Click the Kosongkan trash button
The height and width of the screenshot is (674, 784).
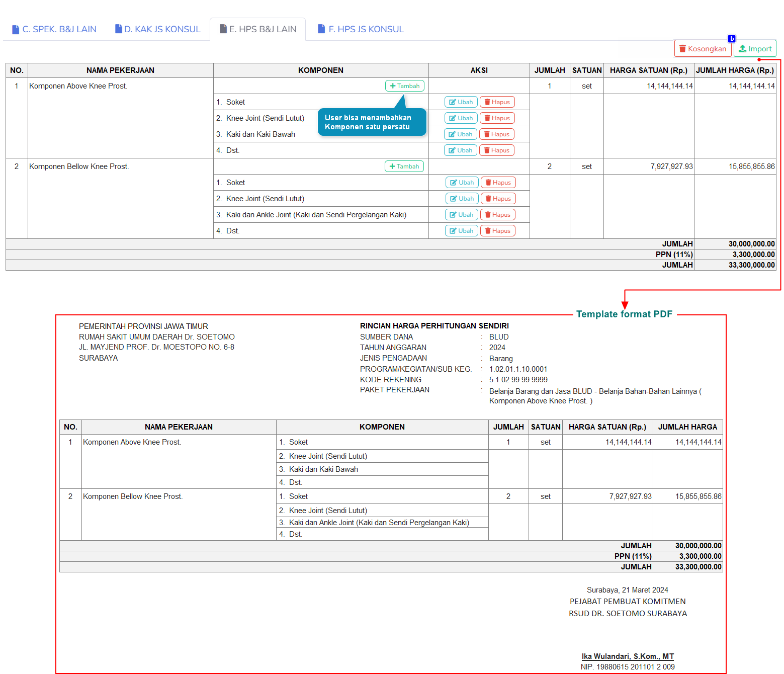point(703,49)
